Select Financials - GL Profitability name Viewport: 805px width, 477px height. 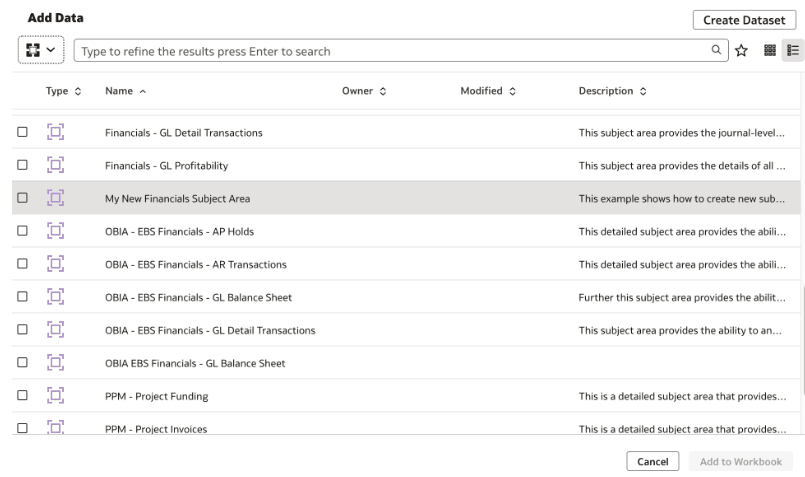point(166,166)
